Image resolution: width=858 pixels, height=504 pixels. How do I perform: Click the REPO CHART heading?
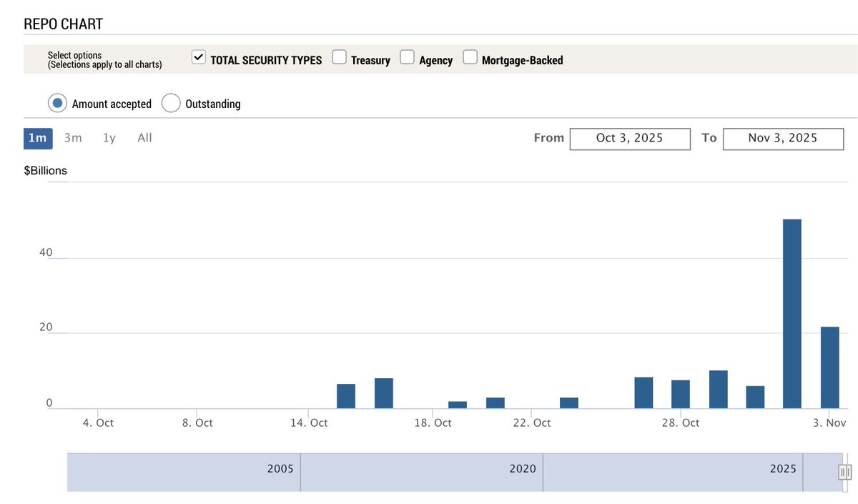(64, 24)
